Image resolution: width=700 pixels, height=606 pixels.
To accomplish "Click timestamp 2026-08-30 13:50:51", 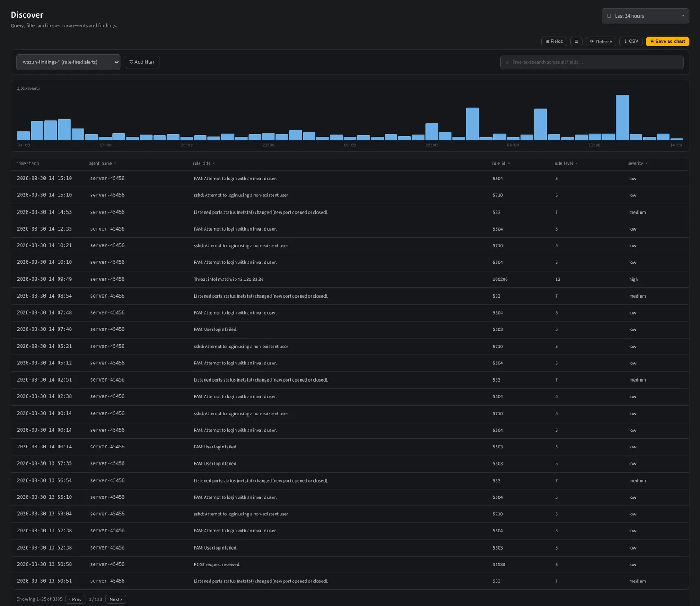I will pyautogui.click(x=44, y=581).
